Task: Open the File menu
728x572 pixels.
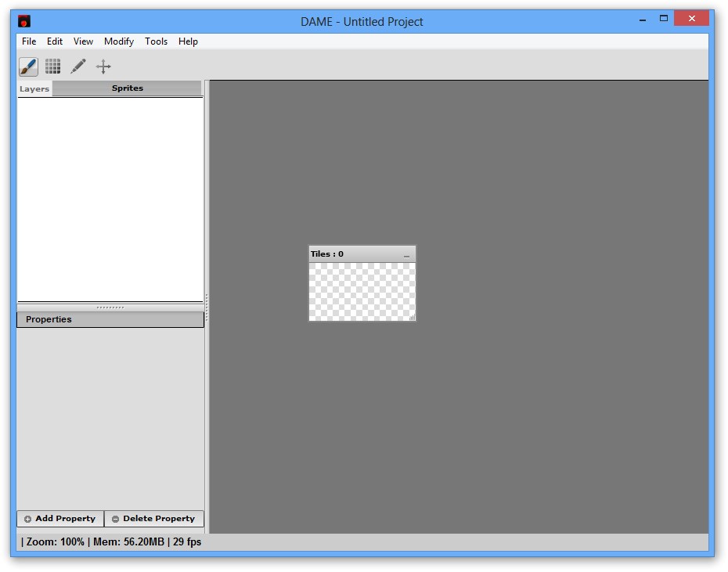Action: tap(28, 41)
